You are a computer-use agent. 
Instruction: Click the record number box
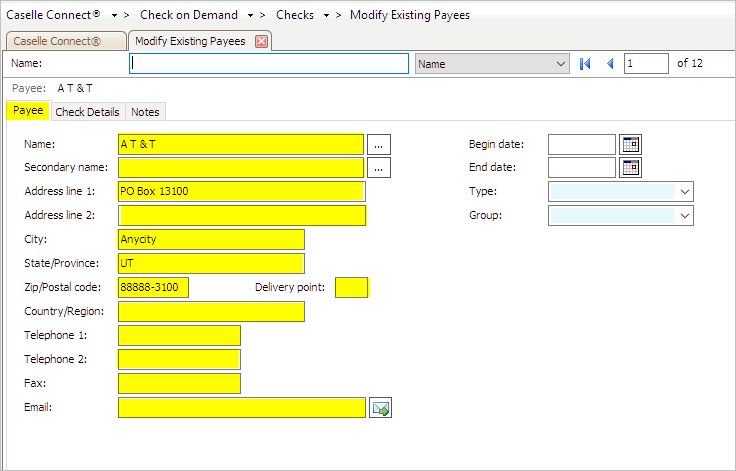(x=646, y=64)
